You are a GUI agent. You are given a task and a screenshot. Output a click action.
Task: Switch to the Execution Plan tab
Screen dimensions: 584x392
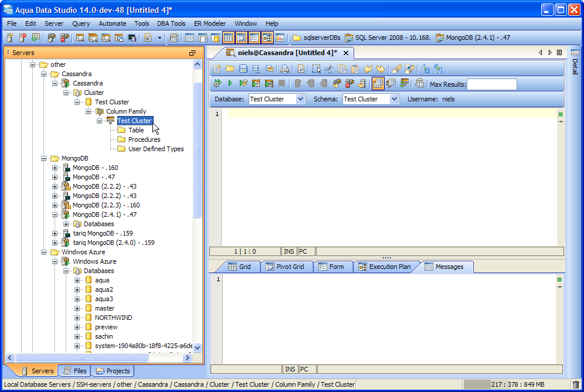click(x=385, y=267)
